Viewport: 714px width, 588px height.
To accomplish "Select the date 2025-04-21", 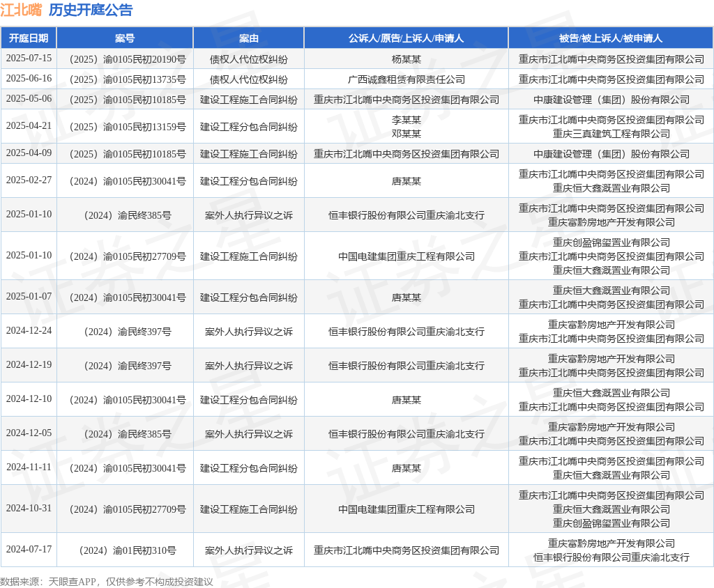I will pos(29,125).
